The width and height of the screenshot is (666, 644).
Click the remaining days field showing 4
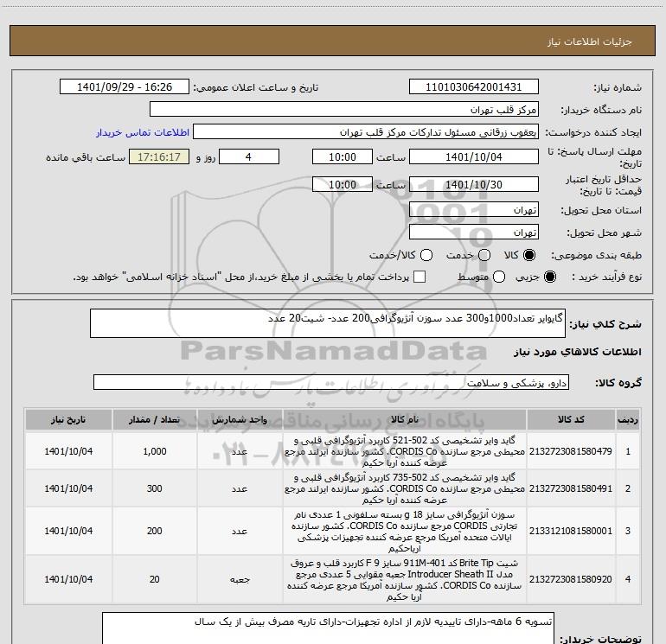click(x=248, y=156)
